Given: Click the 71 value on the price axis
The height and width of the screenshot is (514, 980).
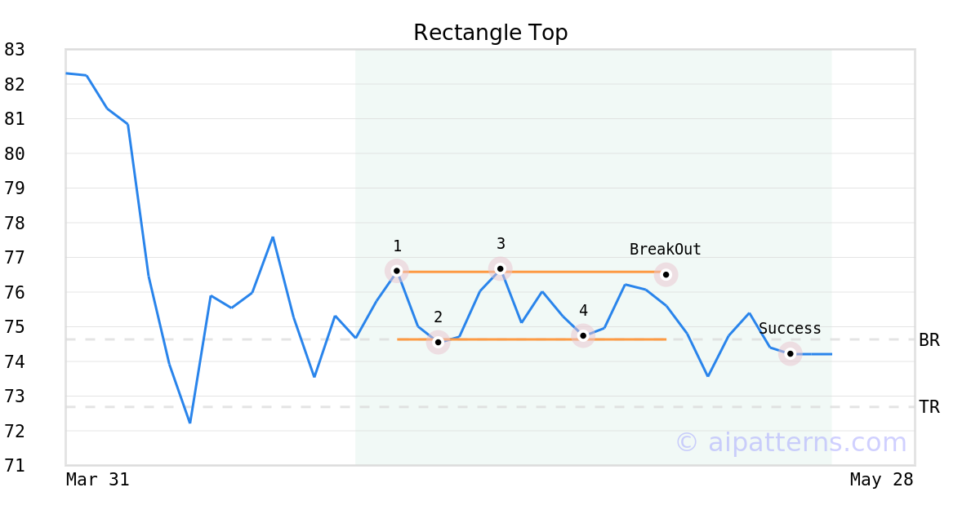Looking at the screenshot, I should pyautogui.click(x=15, y=466).
